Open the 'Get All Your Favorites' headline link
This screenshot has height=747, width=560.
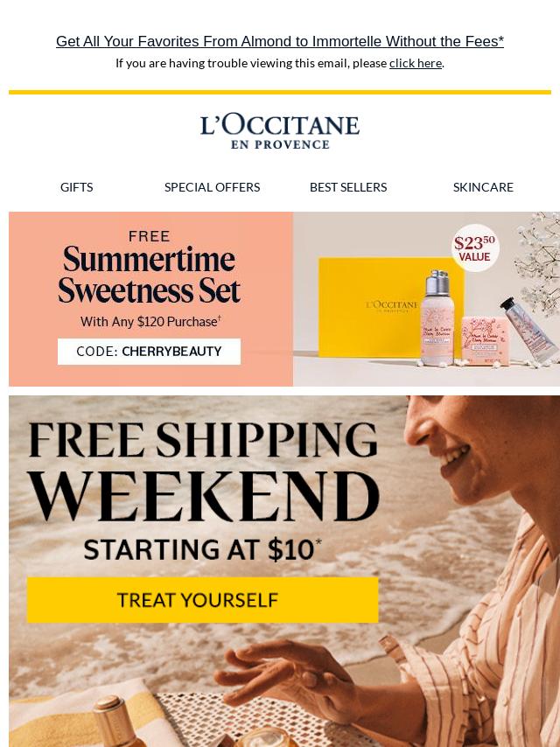[x=280, y=41]
